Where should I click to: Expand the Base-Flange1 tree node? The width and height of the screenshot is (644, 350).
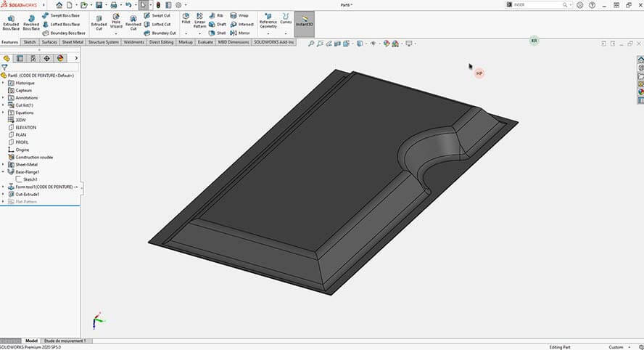click(x=3, y=171)
